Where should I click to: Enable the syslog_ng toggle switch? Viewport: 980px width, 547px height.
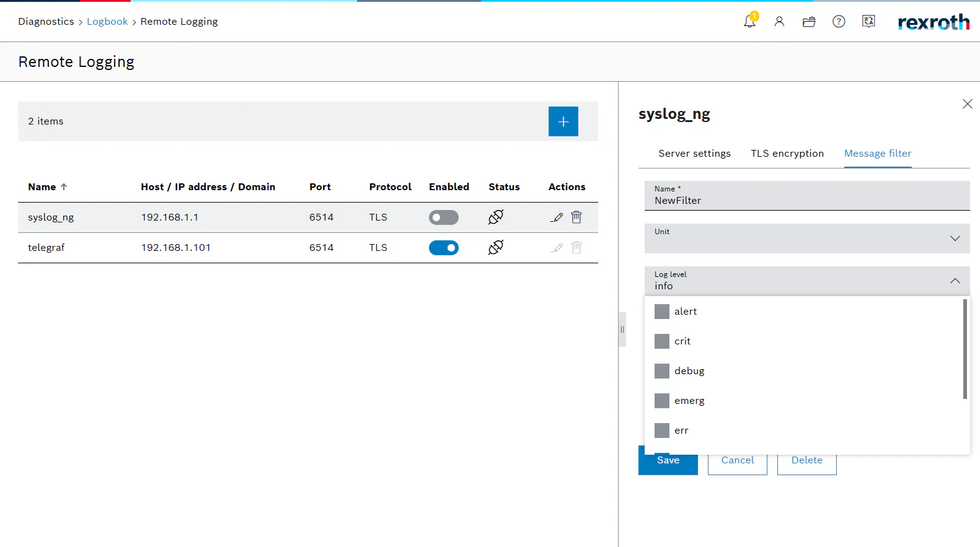coord(444,217)
